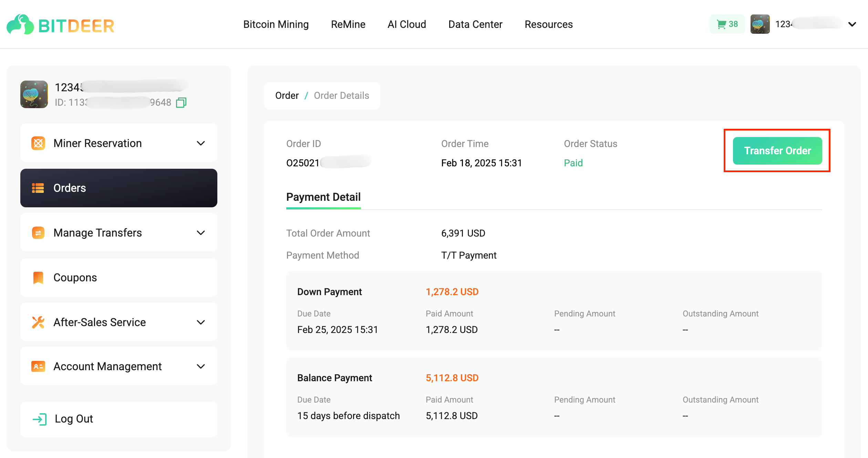The height and width of the screenshot is (458, 868).
Task: Click the Down Payment paid amount 1,278.2 USD
Action: [452, 330]
